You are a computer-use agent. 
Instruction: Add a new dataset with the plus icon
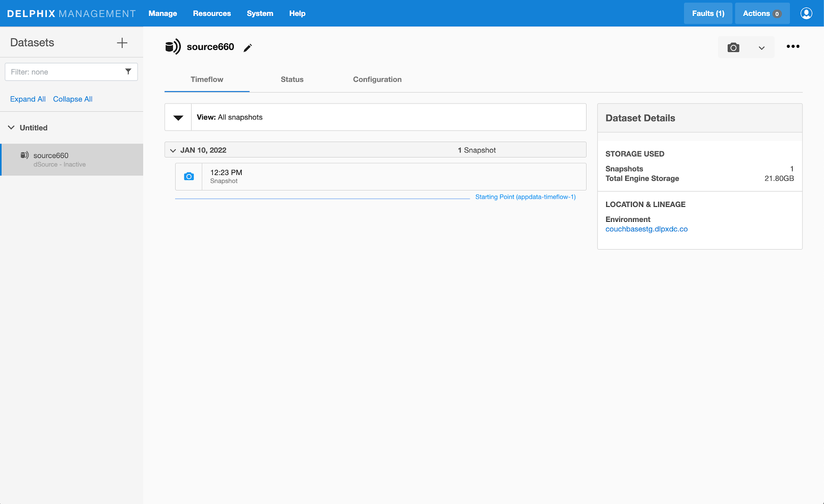tap(122, 43)
